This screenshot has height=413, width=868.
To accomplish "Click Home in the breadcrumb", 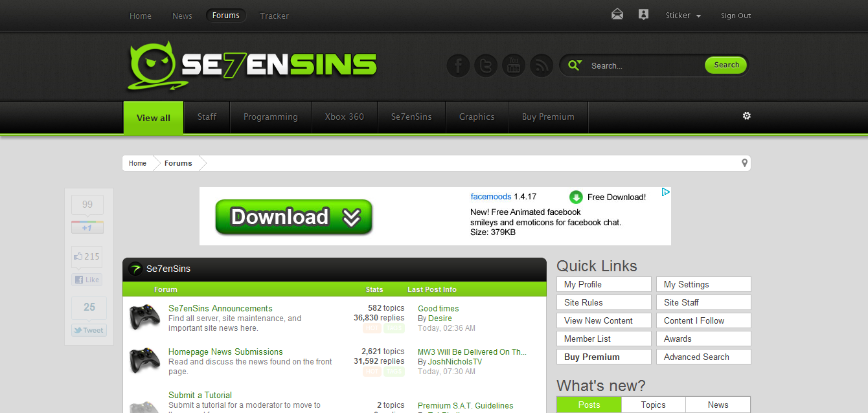I will pyautogui.click(x=137, y=163).
